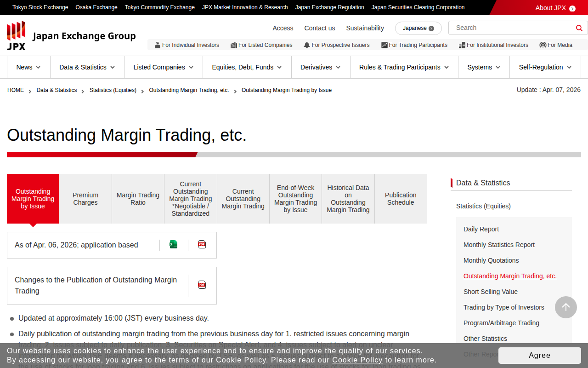Open the PDF about Changes to the Publication
The width and height of the screenshot is (588, 368).
click(x=202, y=285)
